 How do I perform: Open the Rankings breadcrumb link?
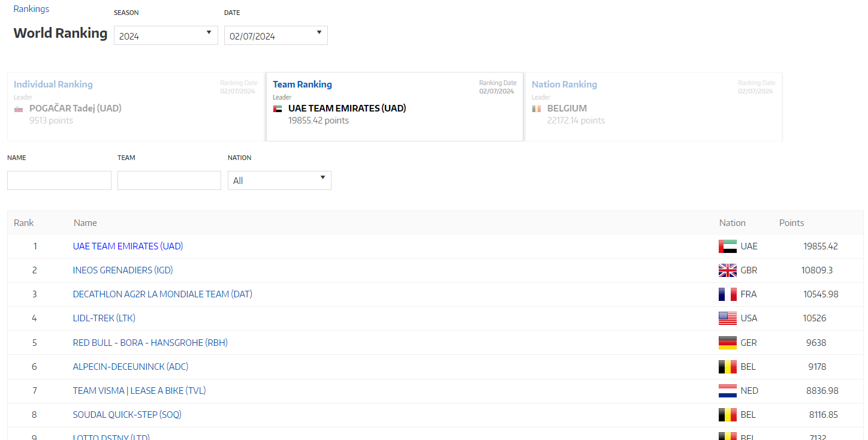click(x=31, y=9)
